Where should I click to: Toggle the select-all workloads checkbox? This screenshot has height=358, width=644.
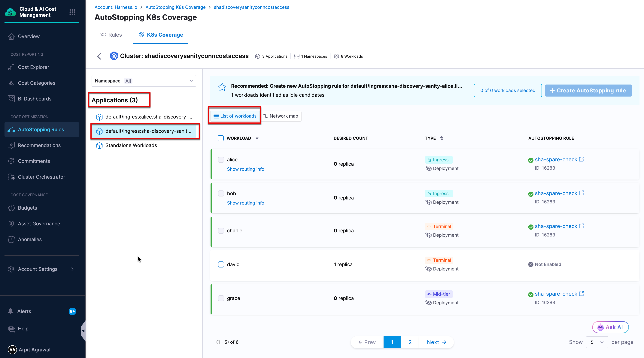[x=220, y=138]
